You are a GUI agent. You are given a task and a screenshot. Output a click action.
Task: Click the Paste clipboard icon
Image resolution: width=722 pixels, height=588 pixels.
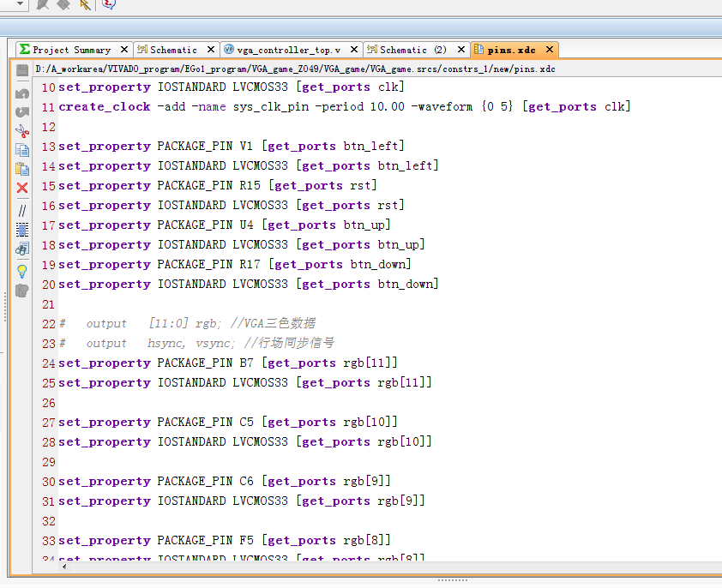coord(22,169)
